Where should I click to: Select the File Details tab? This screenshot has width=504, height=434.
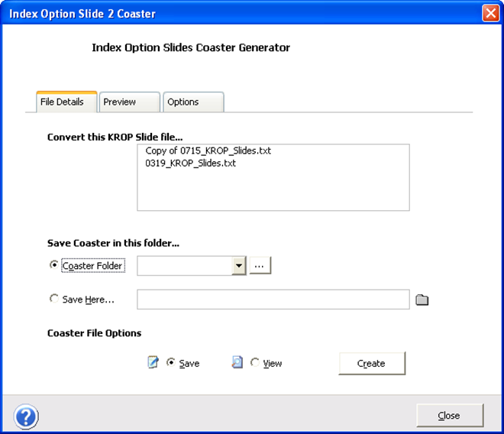tap(67, 102)
